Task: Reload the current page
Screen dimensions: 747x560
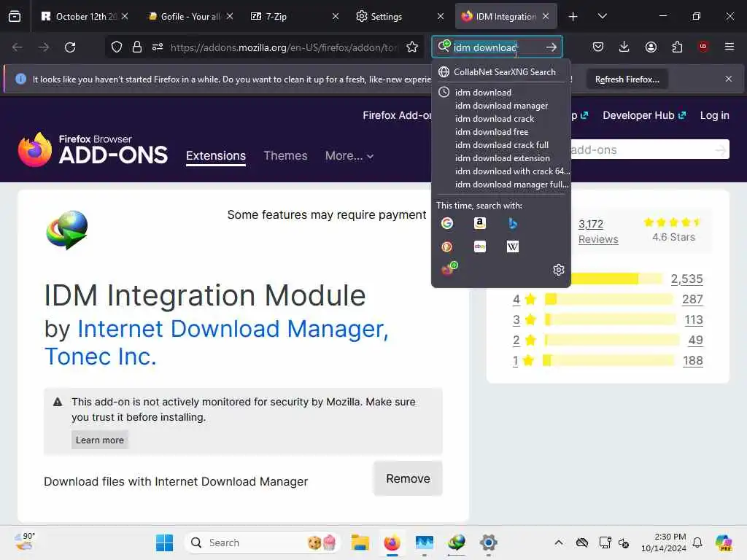Action: (70, 47)
